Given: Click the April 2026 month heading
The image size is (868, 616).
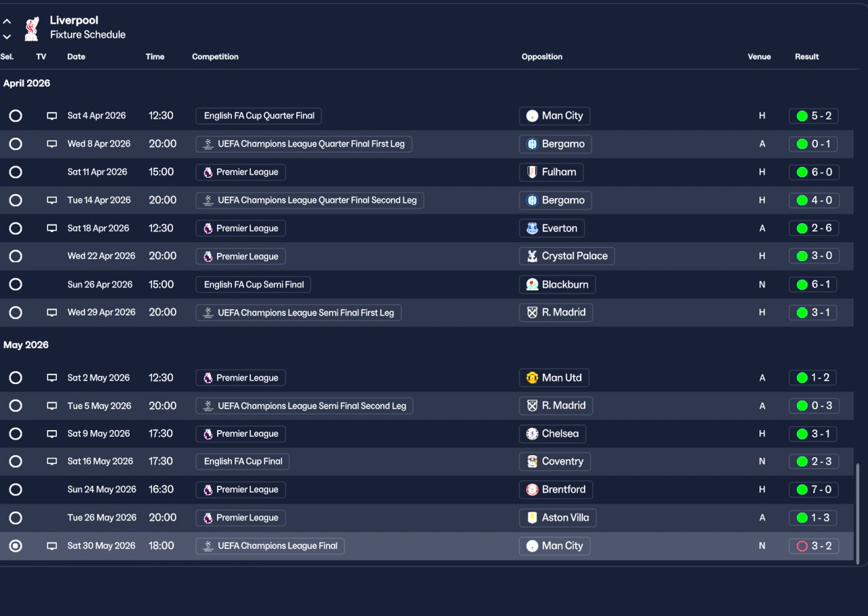Looking at the screenshot, I should [x=26, y=83].
